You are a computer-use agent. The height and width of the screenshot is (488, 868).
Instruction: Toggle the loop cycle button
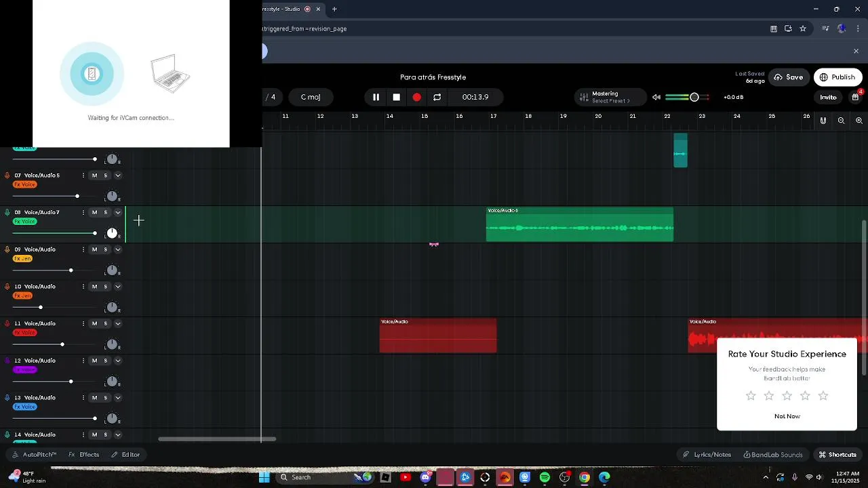437,97
